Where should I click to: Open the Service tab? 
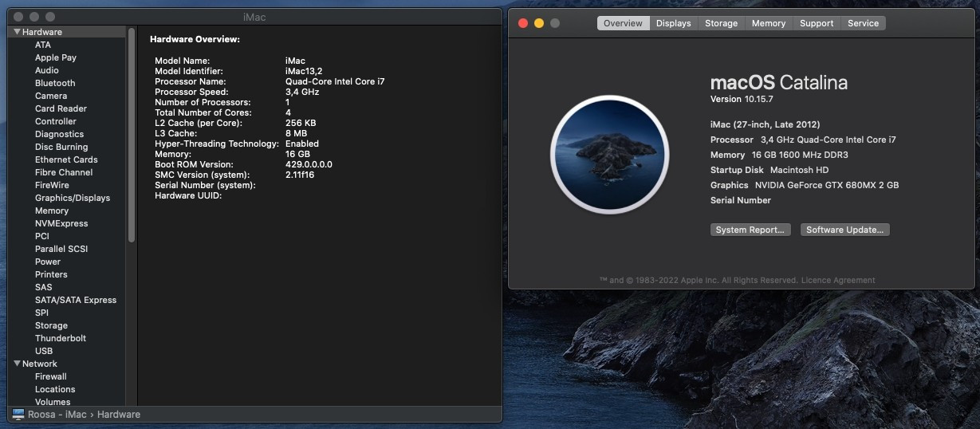863,23
